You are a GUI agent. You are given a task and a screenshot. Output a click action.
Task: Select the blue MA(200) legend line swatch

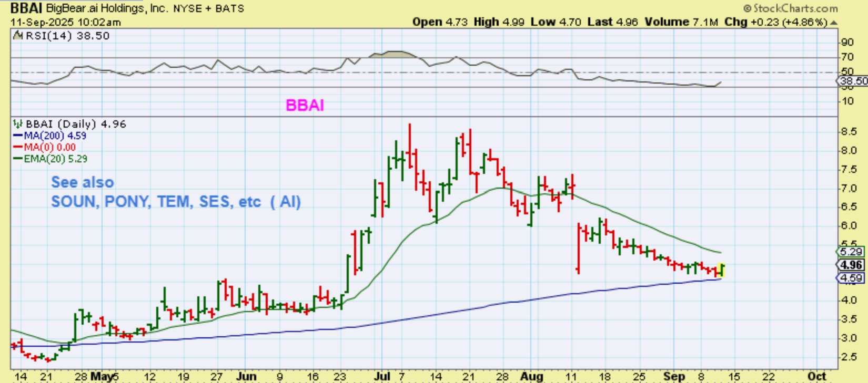tap(18, 136)
